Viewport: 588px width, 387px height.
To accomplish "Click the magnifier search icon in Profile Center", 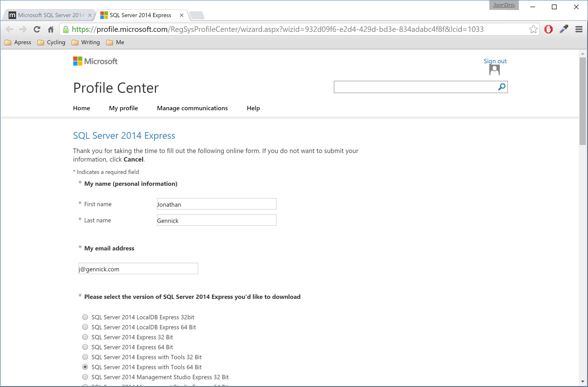I will click(501, 87).
